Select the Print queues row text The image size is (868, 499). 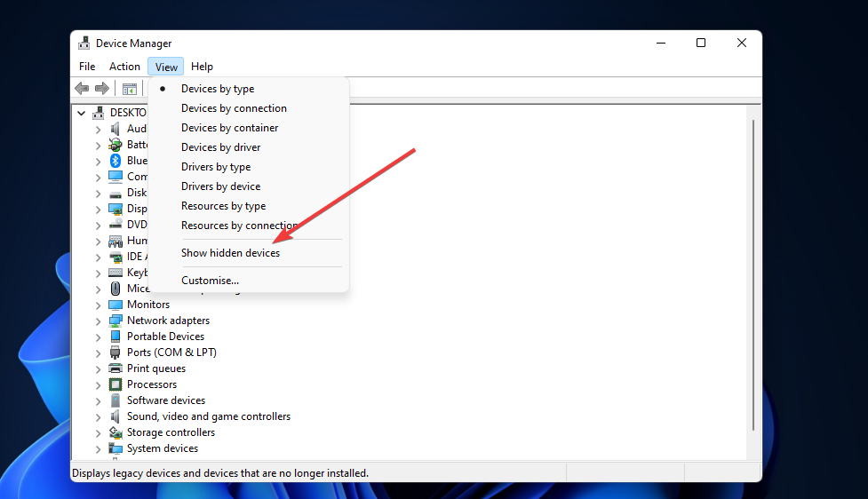(156, 368)
